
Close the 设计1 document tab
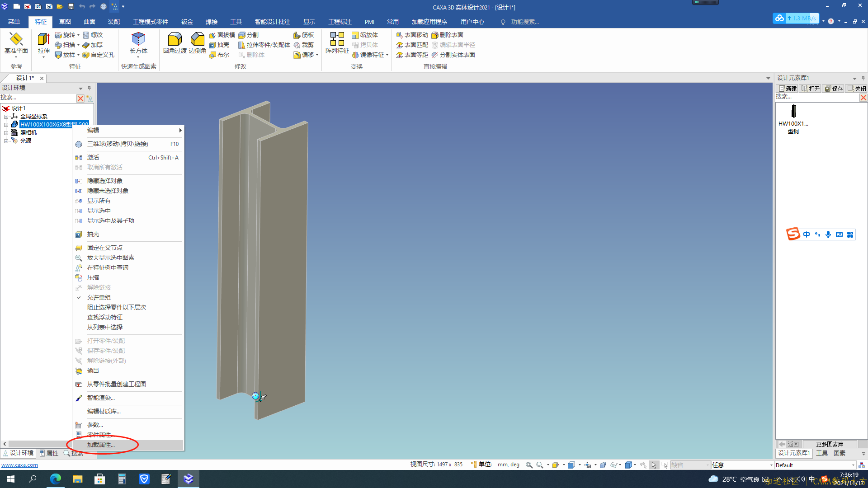point(42,78)
